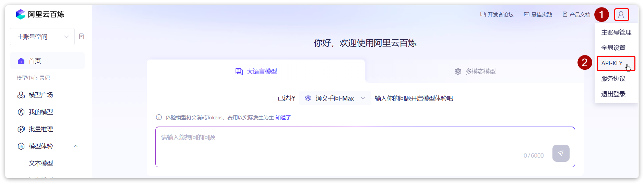Go to 首页 in the sidebar

47,61
